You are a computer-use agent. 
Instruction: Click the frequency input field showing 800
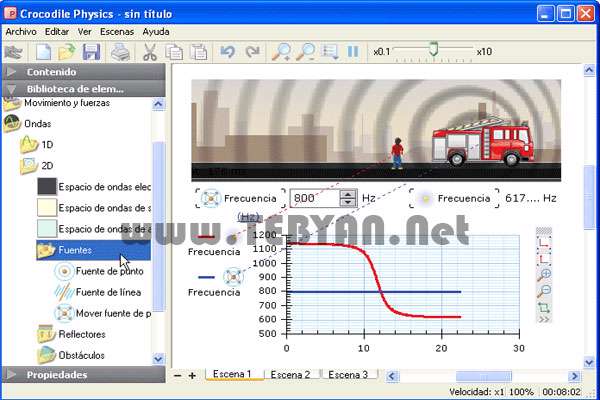click(315, 198)
